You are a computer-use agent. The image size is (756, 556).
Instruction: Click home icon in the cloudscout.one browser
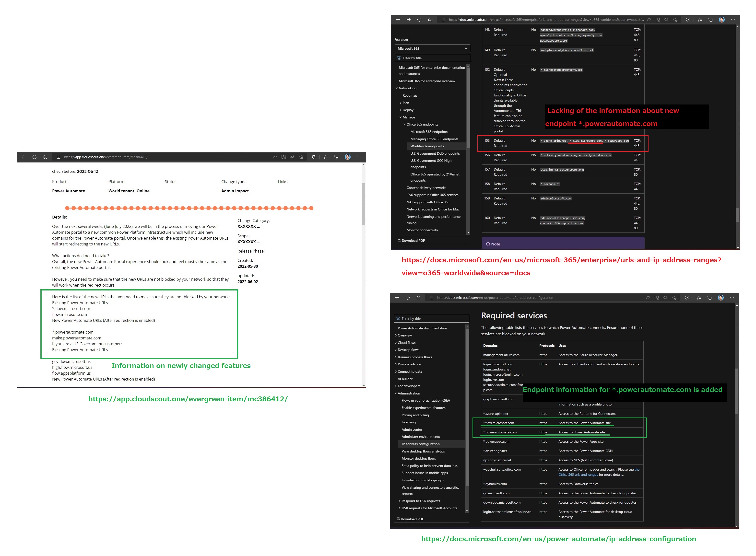click(x=45, y=157)
